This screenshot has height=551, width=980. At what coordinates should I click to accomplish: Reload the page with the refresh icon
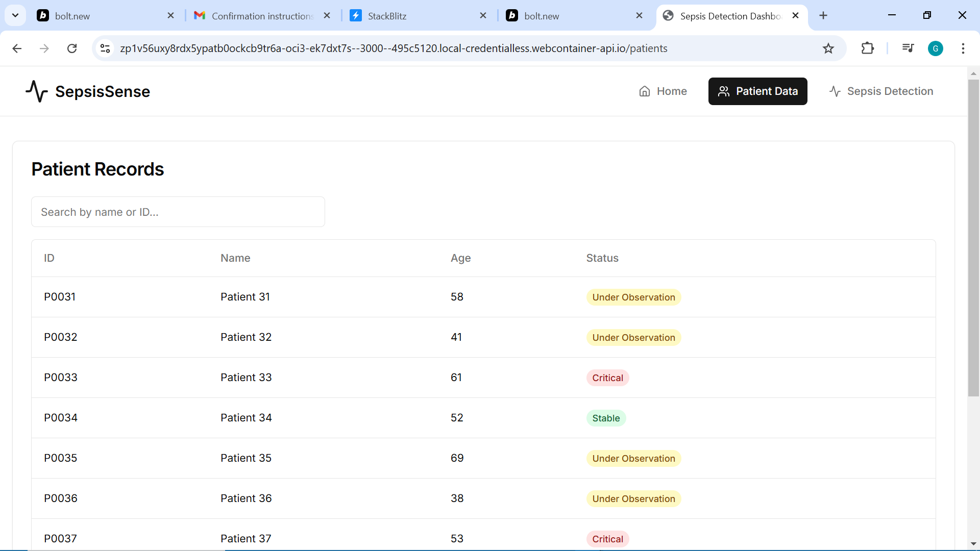coord(72,48)
